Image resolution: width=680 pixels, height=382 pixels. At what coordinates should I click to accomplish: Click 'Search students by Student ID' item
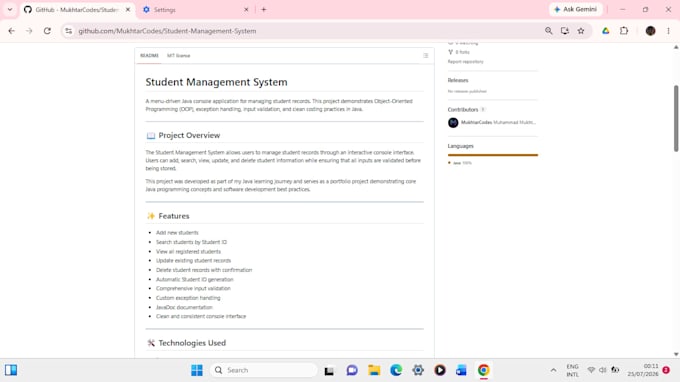tap(191, 242)
